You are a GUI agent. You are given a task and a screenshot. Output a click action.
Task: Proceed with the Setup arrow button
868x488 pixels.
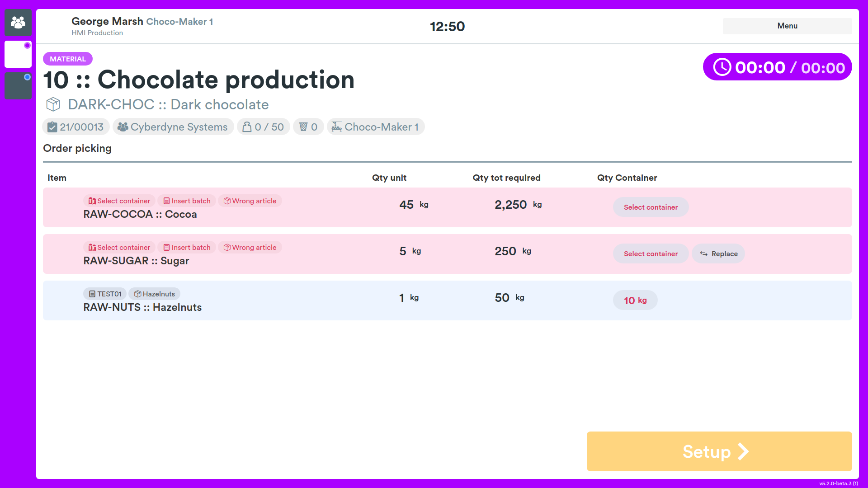click(719, 451)
